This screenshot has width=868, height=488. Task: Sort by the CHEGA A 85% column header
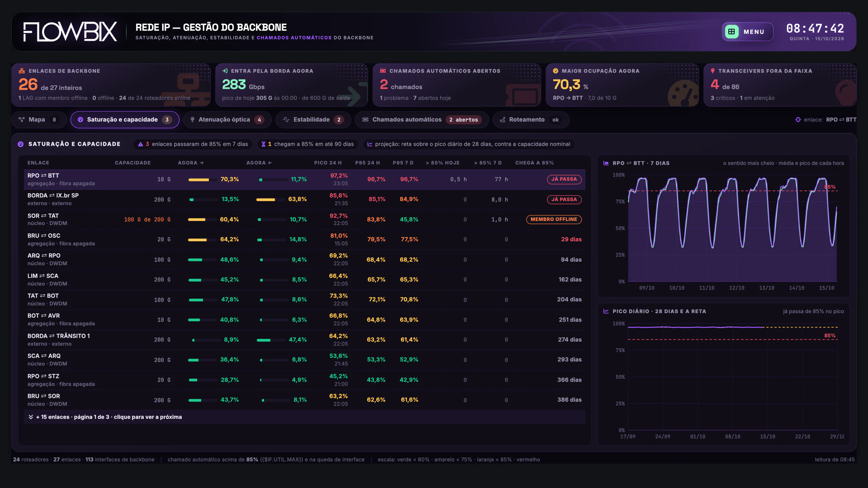534,163
